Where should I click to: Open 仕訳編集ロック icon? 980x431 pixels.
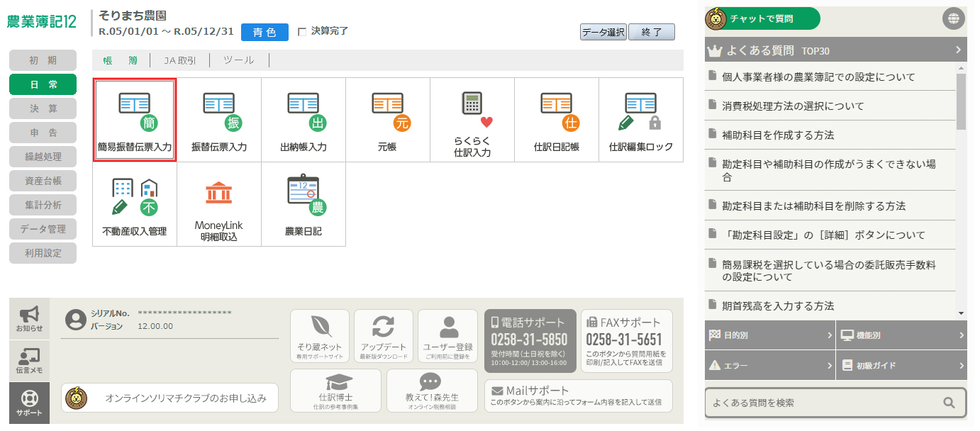click(641, 120)
